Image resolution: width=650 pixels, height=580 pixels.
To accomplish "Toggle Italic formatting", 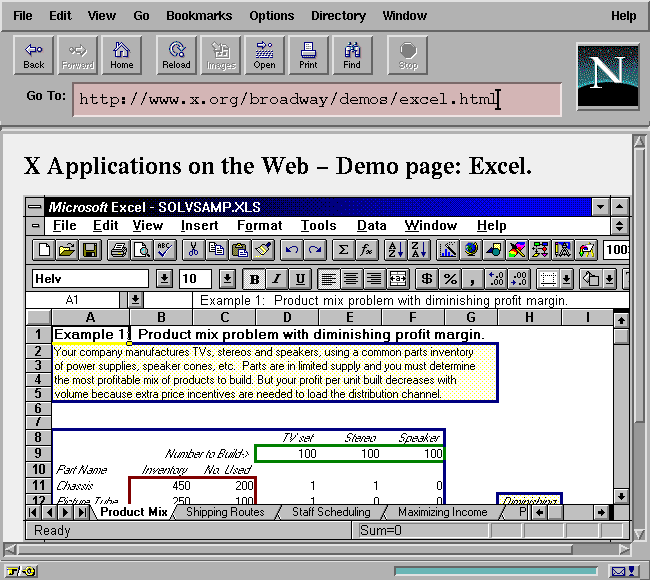I will tap(277, 279).
